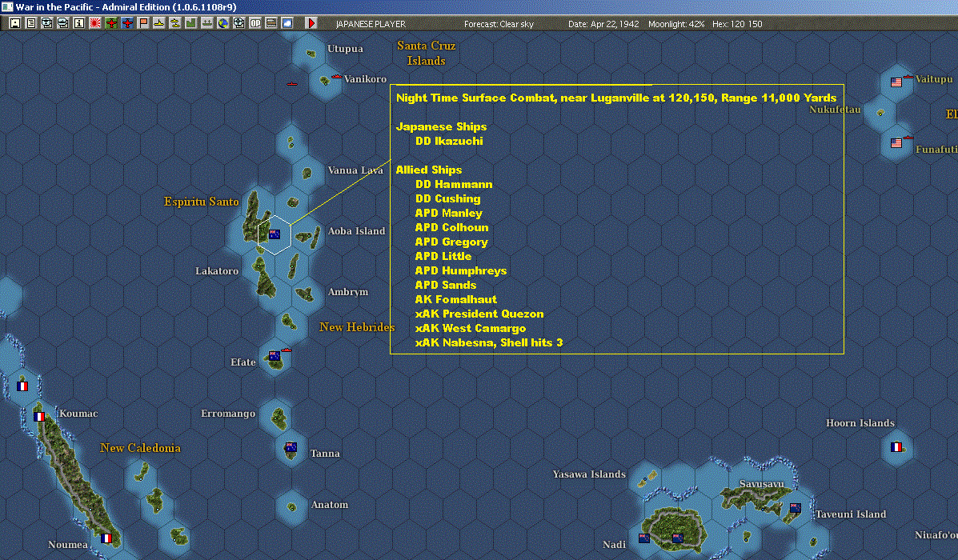Click the 'Erromango' map label
The image size is (958, 560).
tap(228, 414)
